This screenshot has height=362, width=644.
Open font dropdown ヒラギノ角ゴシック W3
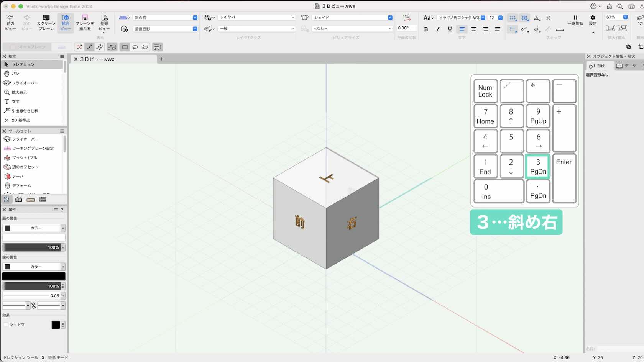point(461,18)
